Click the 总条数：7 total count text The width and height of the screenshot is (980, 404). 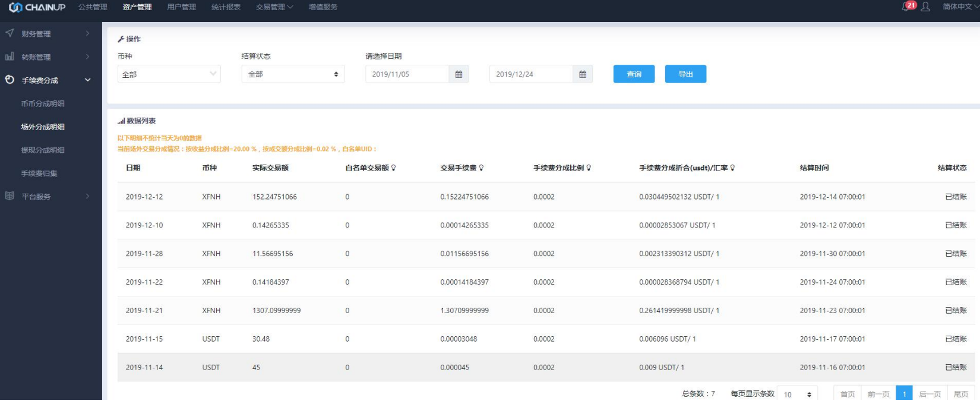point(698,394)
